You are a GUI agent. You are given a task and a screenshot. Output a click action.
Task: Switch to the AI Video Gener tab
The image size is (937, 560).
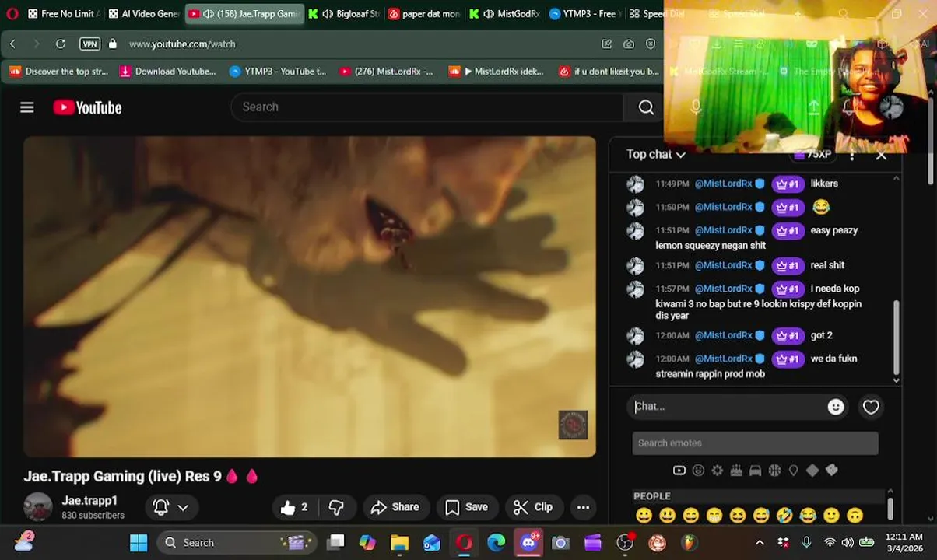click(143, 14)
